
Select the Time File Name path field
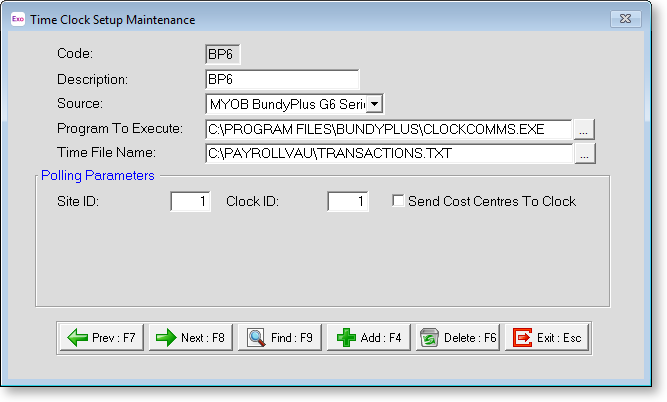click(387, 153)
